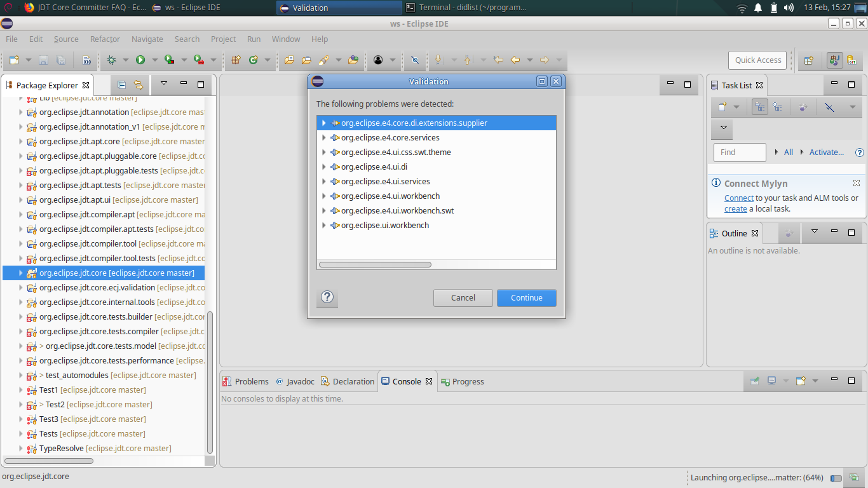The image size is (868, 488).
Task: Expand org.eclipse.e4.ui.workbench.swt problem entry
Action: [x=323, y=210]
